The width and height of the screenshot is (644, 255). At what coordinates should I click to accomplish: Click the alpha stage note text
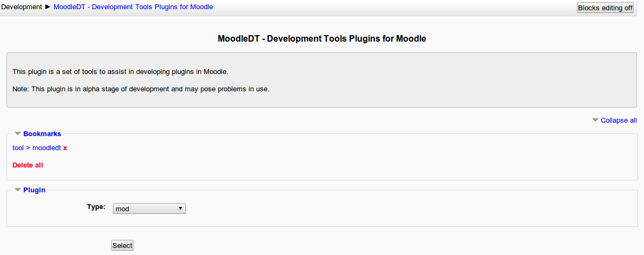coord(140,89)
